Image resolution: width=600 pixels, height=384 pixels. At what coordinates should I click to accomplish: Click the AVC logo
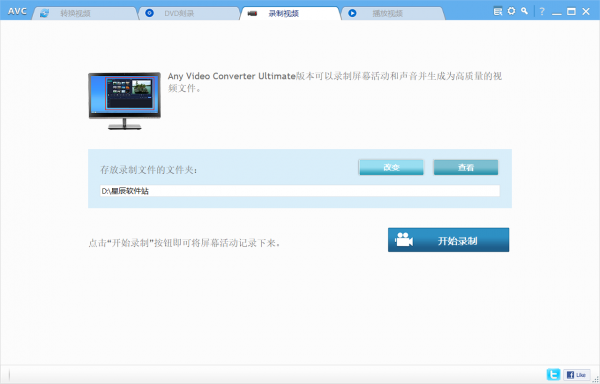point(17,11)
